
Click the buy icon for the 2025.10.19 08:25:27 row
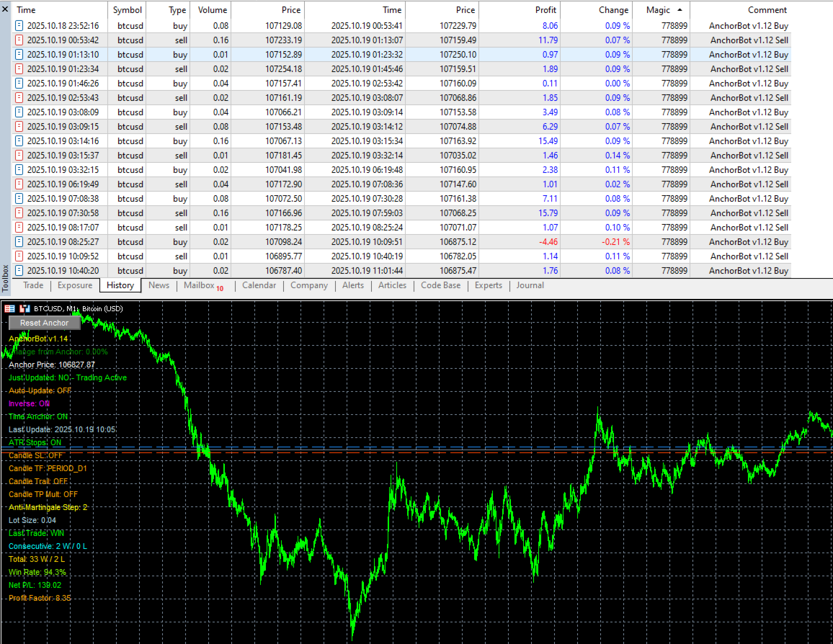point(19,241)
